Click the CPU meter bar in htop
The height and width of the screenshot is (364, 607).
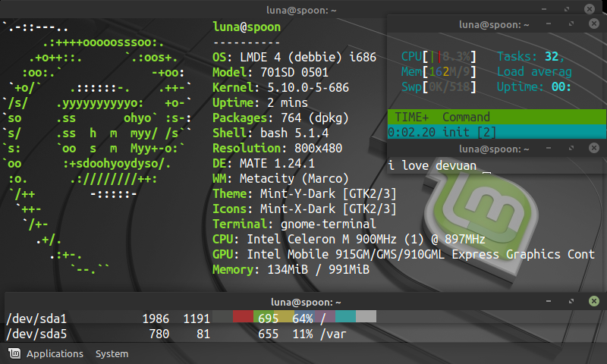439,56
